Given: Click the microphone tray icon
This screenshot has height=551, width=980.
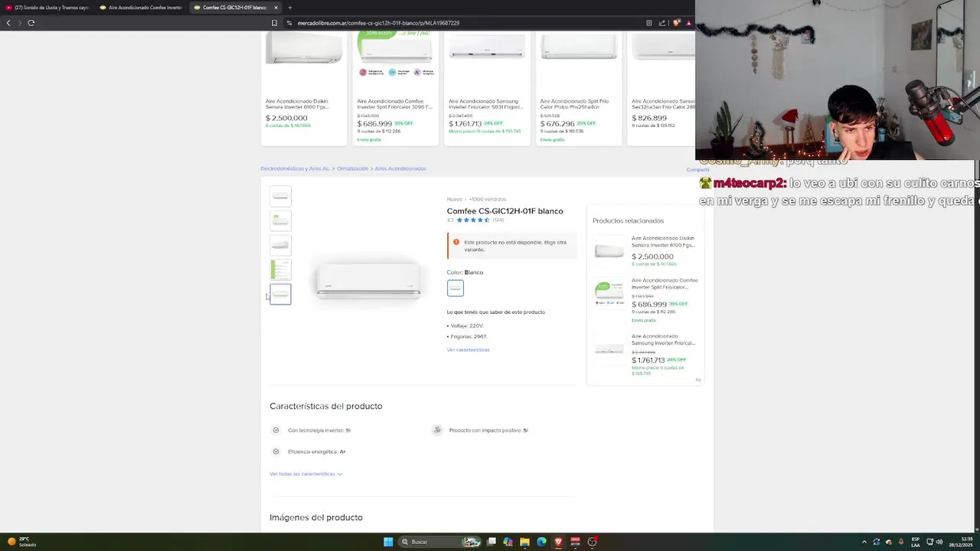Looking at the screenshot, I should pos(901,542).
